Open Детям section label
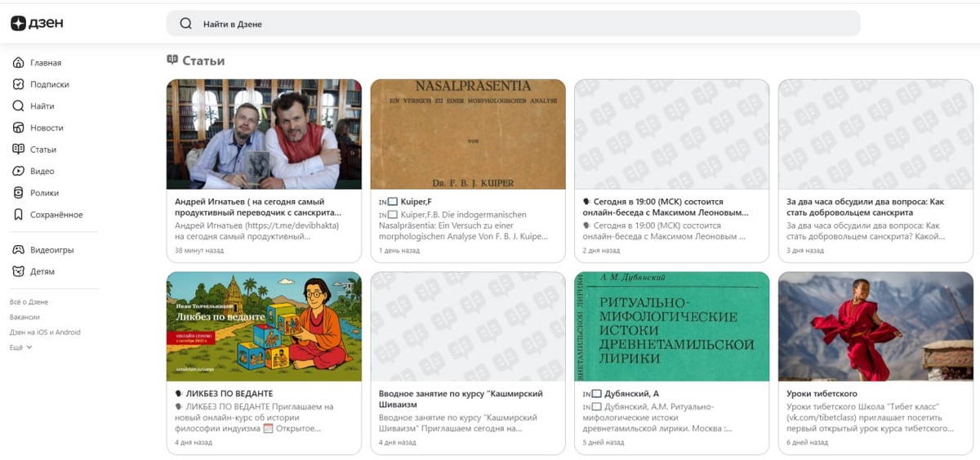The height and width of the screenshot is (460, 980). click(42, 271)
